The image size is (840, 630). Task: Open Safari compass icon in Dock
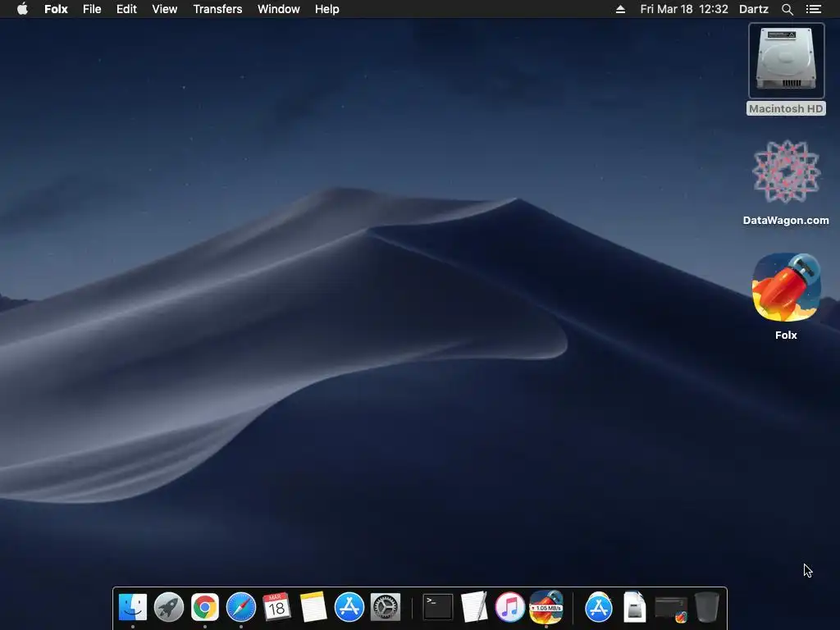(x=241, y=607)
